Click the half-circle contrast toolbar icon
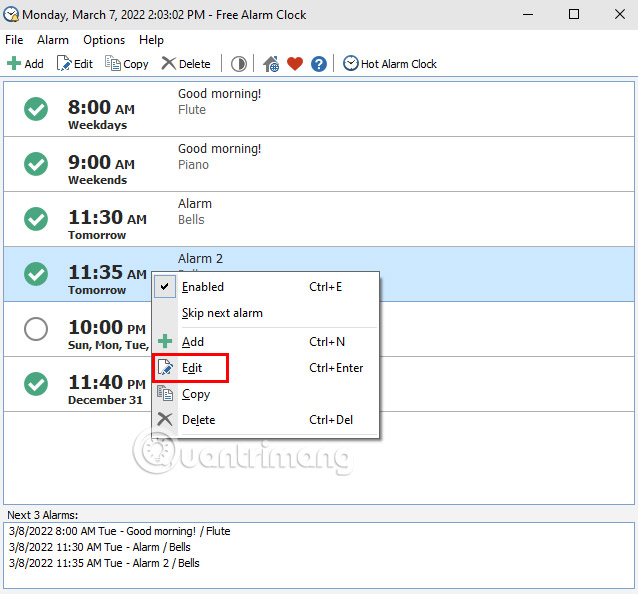 tap(239, 64)
